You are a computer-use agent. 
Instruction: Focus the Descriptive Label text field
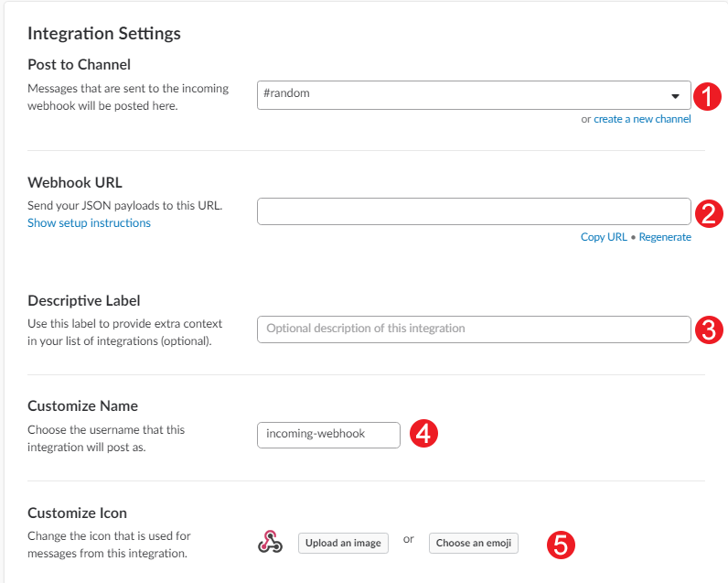(x=474, y=329)
